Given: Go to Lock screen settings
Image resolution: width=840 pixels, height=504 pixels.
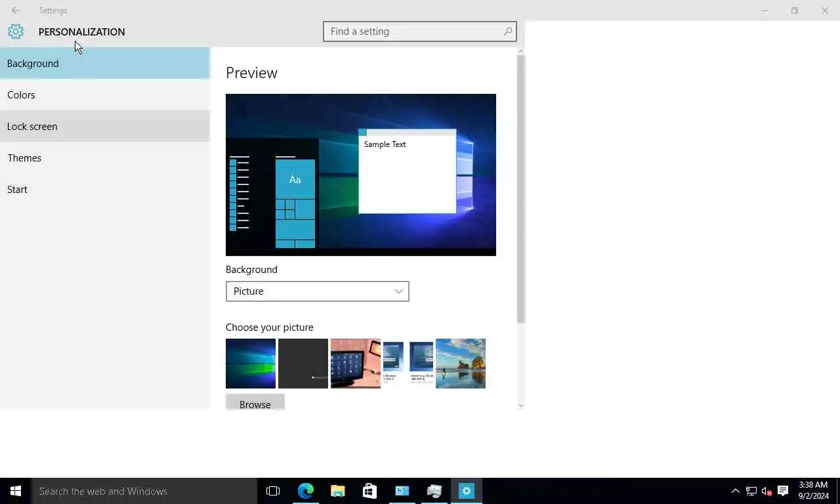Looking at the screenshot, I should (x=105, y=126).
